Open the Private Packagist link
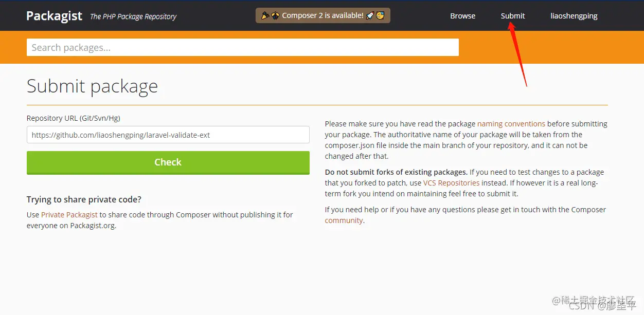The height and width of the screenshot is (315, 644). [x=69, y=215]
